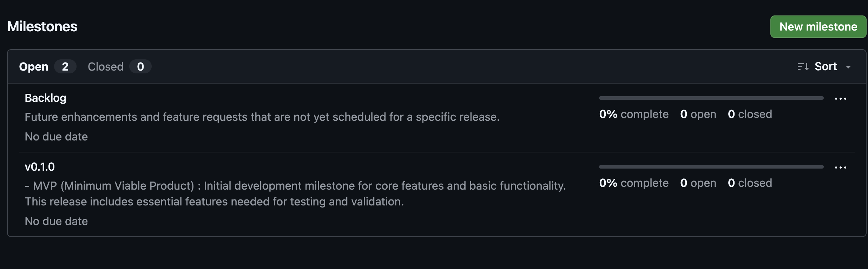Open the three-dot menu for v0.1.0
The image size is (868, 269).
(840, 168)
